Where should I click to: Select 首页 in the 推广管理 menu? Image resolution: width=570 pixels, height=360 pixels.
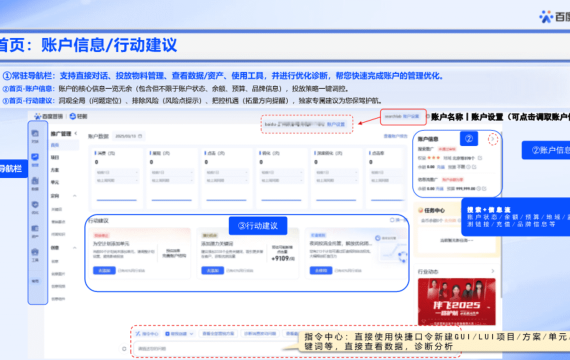pos(55,145)
